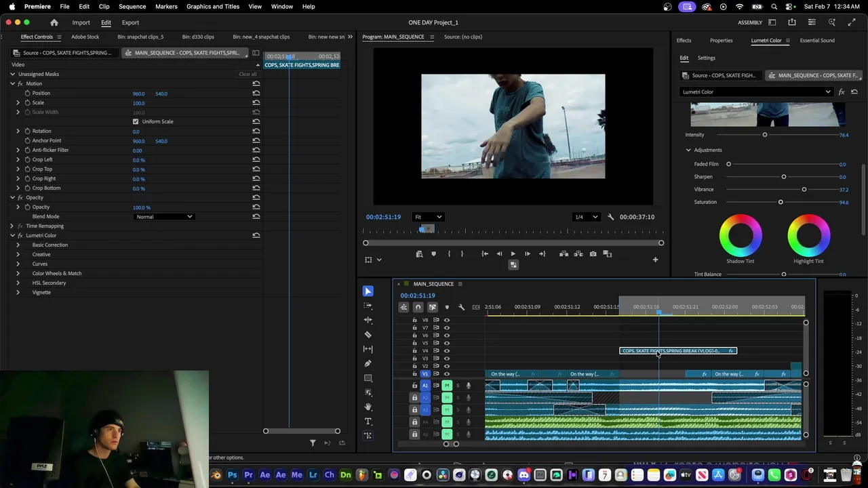
Task: Open the Fit zoom level dropdown
Action: coord(427,217)
